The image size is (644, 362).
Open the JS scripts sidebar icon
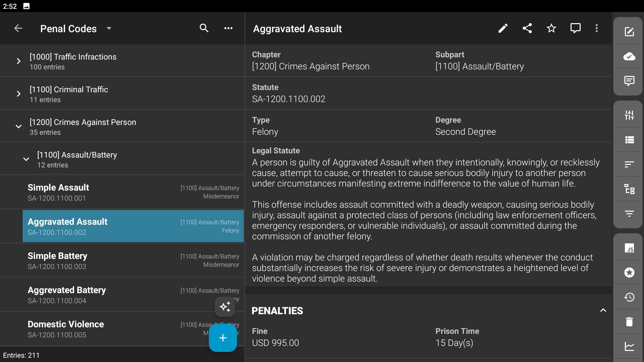[629, 248]
